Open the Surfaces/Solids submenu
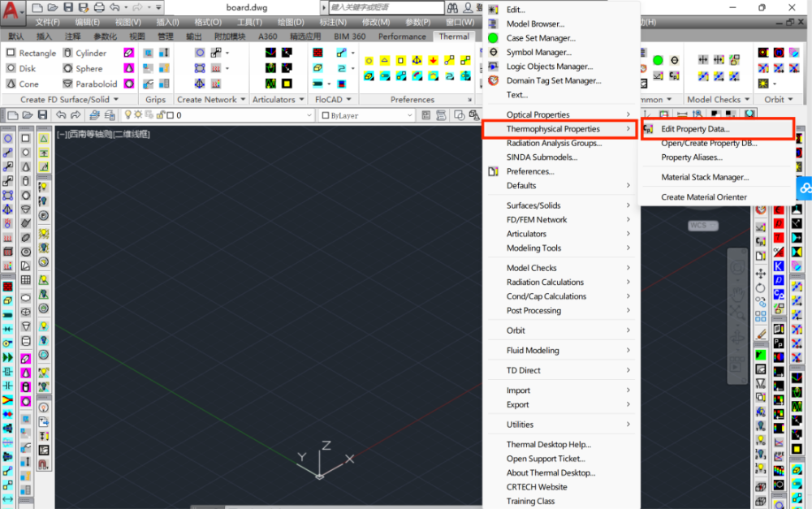Screen dimensions: 812x509 [561, 205]
